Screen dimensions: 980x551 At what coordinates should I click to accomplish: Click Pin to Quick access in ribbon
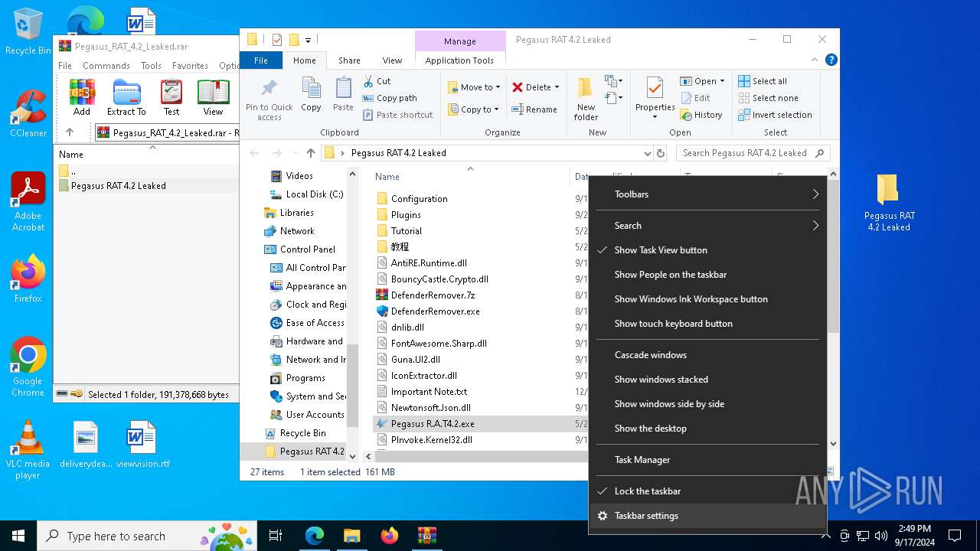[269, 99]
